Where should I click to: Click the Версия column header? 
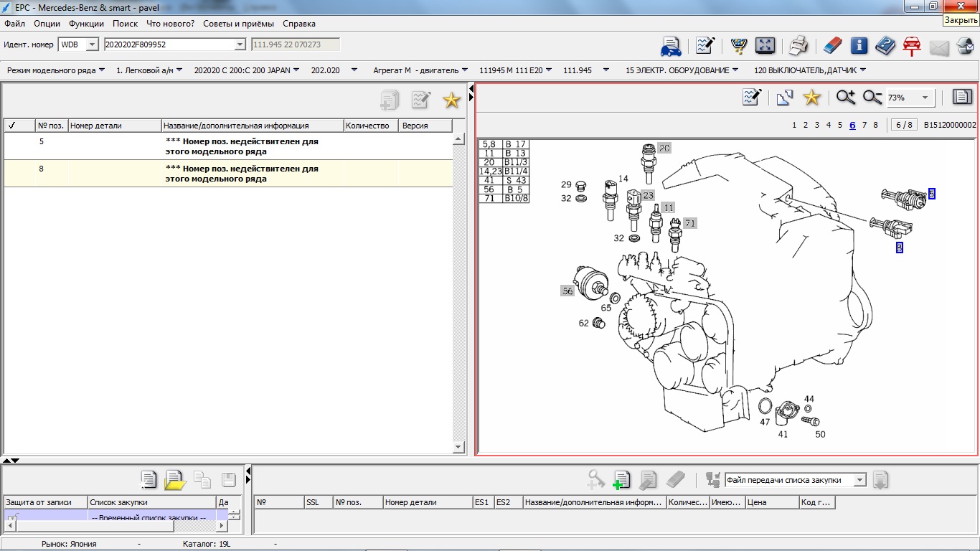point(425,126)
